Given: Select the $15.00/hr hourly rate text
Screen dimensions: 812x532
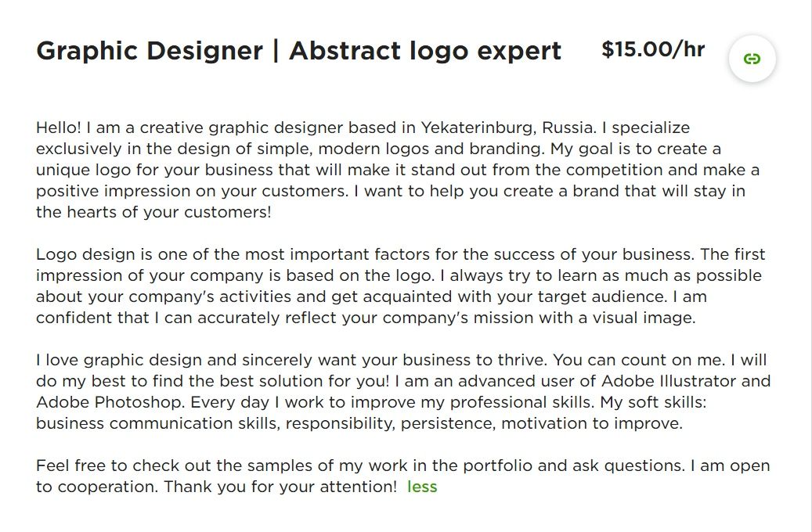Looking at the screenshot, I should tap(653, 50).
